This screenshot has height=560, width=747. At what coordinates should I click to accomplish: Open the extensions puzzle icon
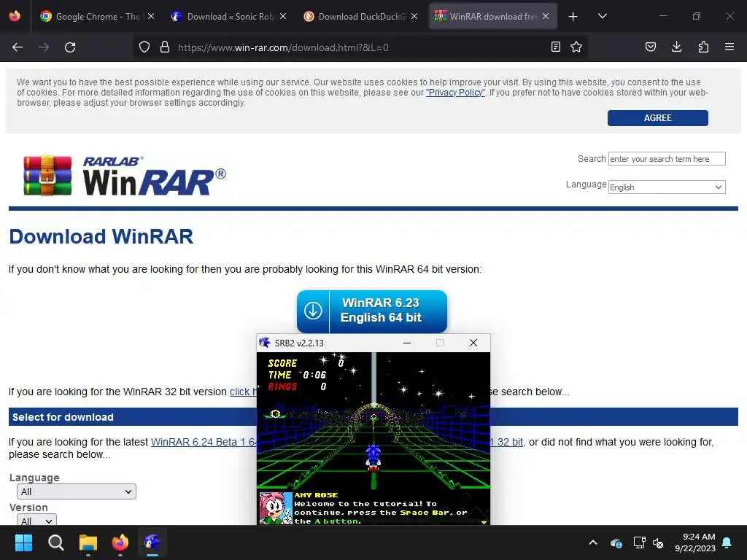coord(703,47)
